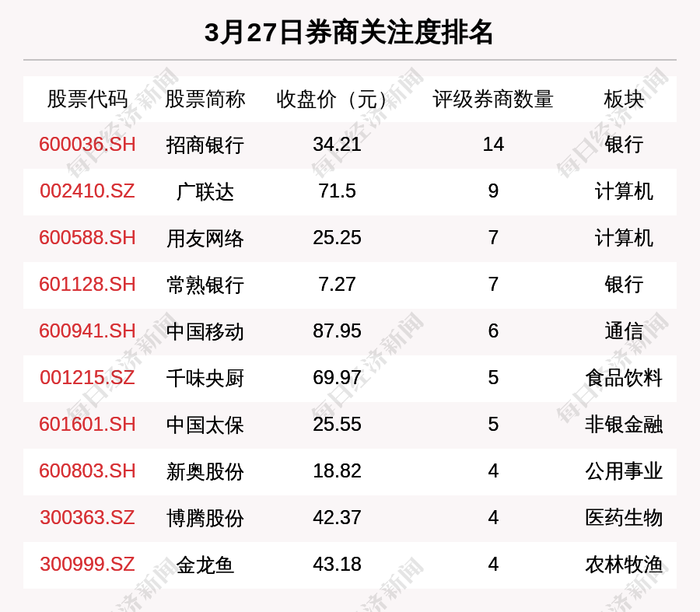Click the title 3月27日券商关注度排名

348,33
